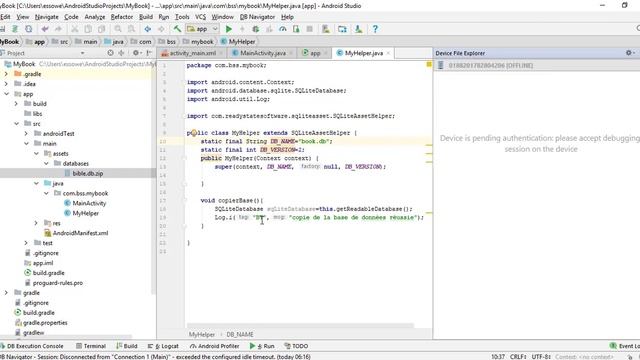Click the Help question mark icon
Viewport: 640px width, 360px height.
[x=375, y=29]
